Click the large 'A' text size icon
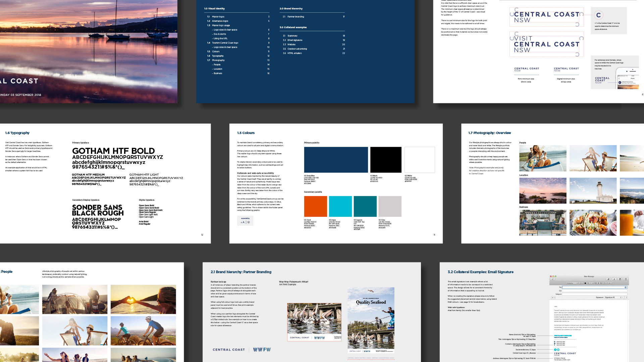This screenshot has width=644, height=362. pos(244,222)
